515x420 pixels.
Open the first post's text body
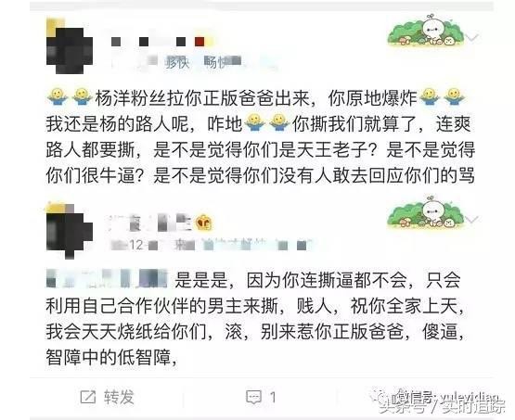point(261,137)
